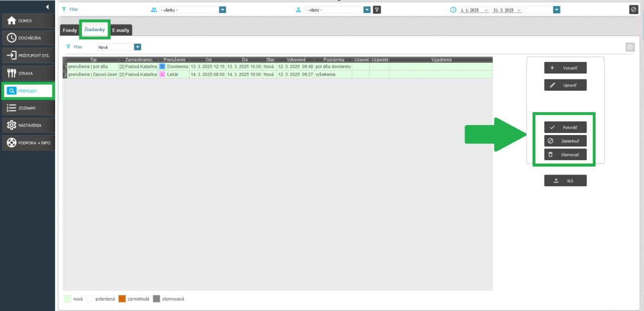Image resolution: width=644 pixels, height=311 pixels.
Task: Open Nastavenia settings section
Action: click(28, 125)
